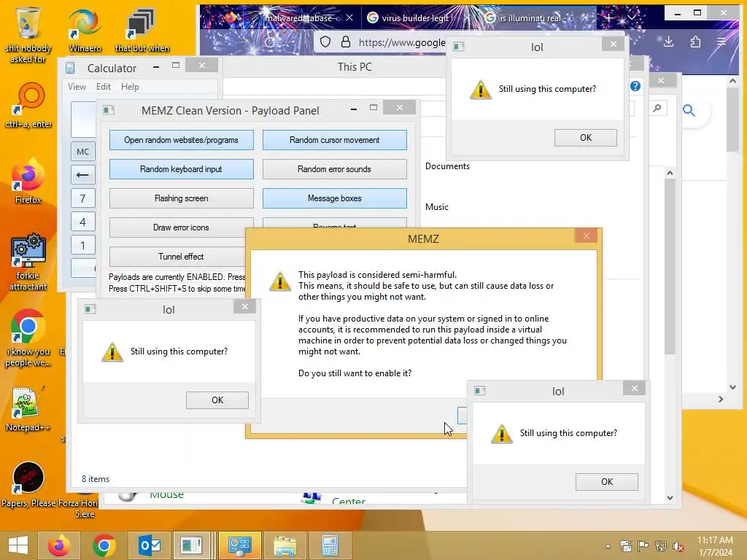Launch Firefox from the desktop icon
This screenshot has width=747, height=560.
pos(28,181)
